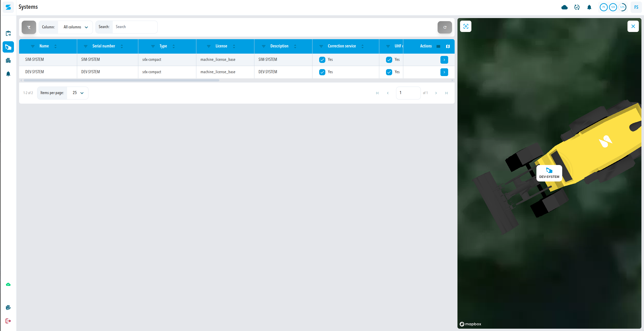Click the red logout icon
Image resolution: width=644 pixels, height=331 pixels.
click(x=8, y=321)
